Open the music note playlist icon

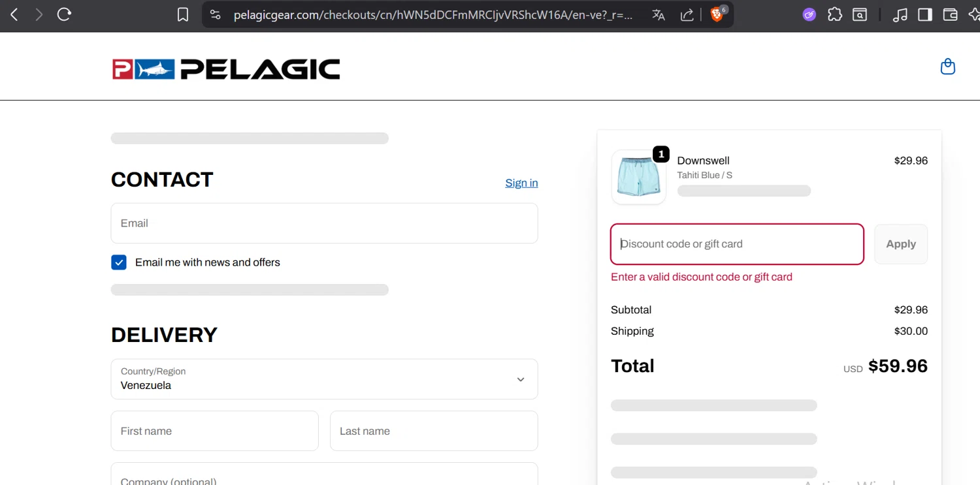[900, 14]
